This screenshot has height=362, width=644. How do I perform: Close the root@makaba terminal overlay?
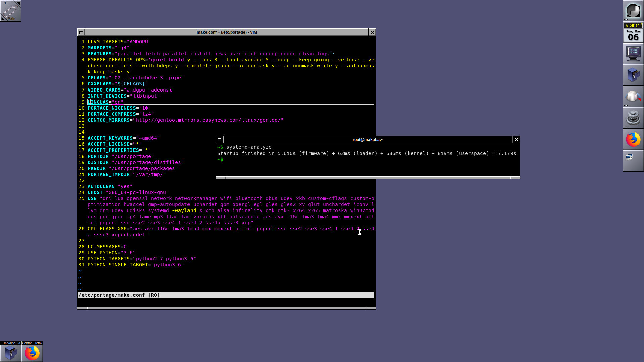tap(516, 140)
